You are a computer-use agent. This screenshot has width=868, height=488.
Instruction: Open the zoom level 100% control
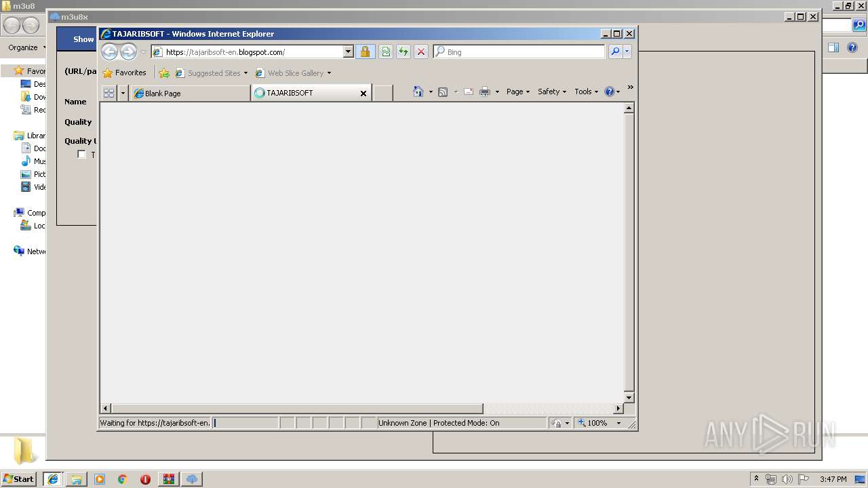[x=599, y=423]
